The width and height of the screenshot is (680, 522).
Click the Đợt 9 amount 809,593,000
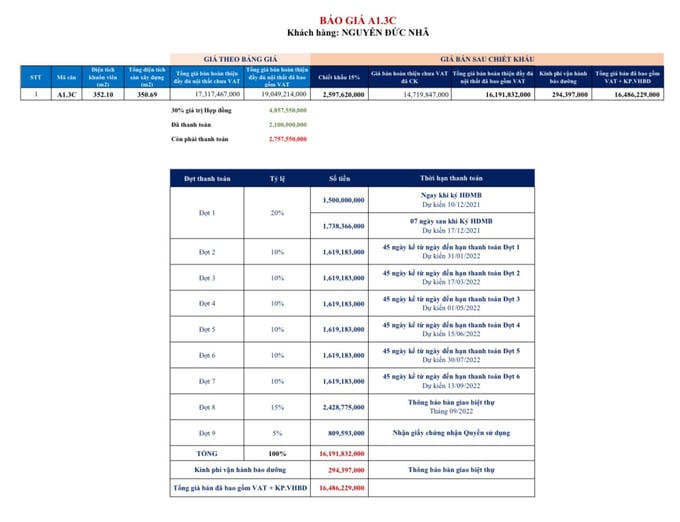coord(343,434)
